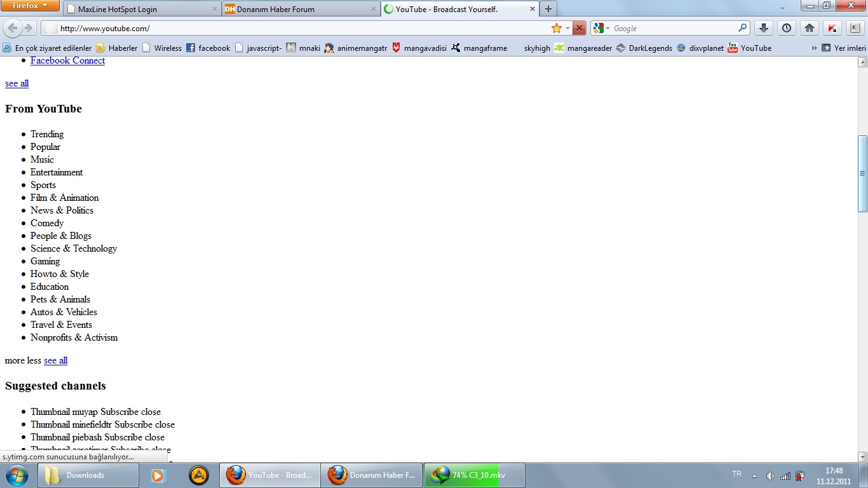This screenshot has height=488, width=868.
Task: Go back one page
Action: tap(13, 28)
